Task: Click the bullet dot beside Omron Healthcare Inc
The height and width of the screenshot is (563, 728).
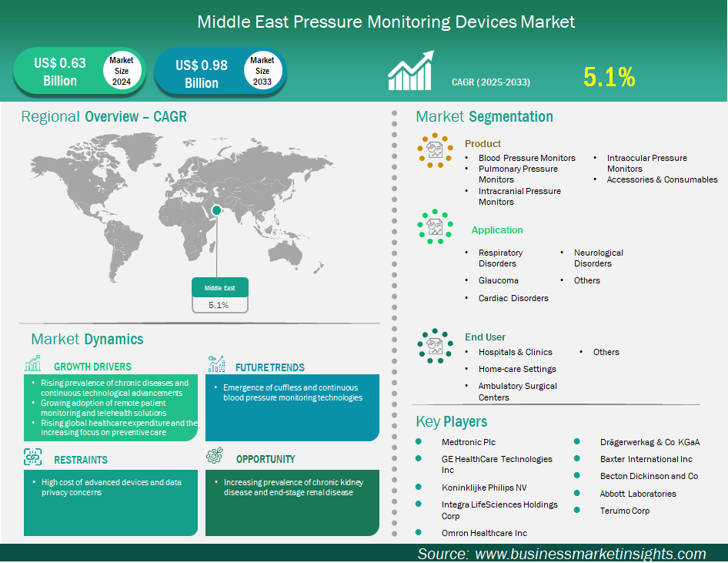Action: pos(419,532)
